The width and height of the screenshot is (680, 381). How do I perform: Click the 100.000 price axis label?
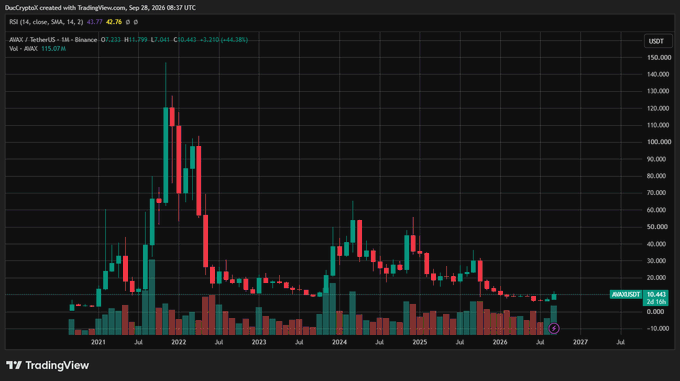click(658, 142)
